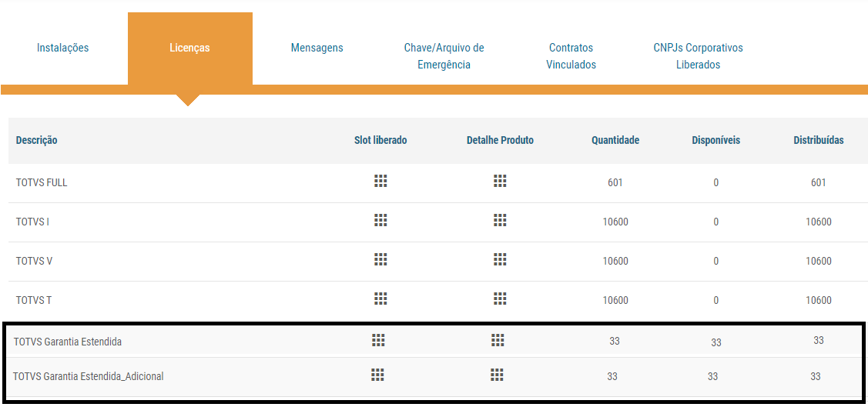Screen dimensions: 868x407
Task: Switch to CNPJs Corporativos Liberados tab
Action: [x=698, y=56]
